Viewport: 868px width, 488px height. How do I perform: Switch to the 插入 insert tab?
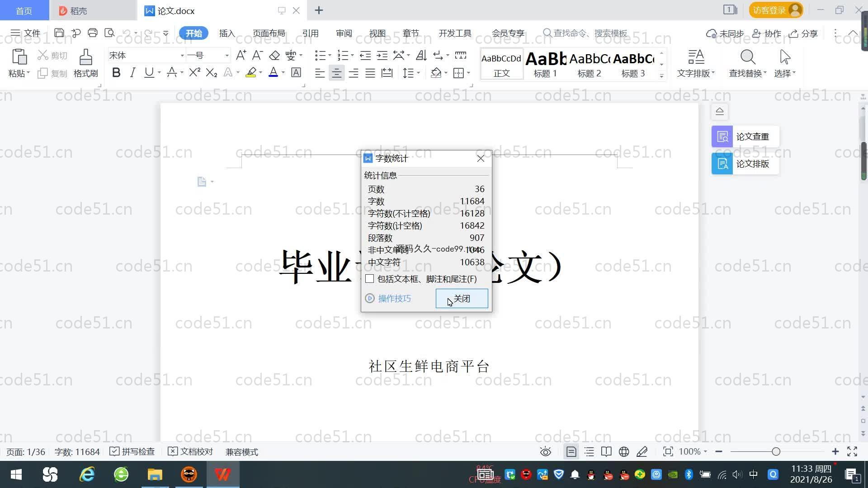point(227,33)
